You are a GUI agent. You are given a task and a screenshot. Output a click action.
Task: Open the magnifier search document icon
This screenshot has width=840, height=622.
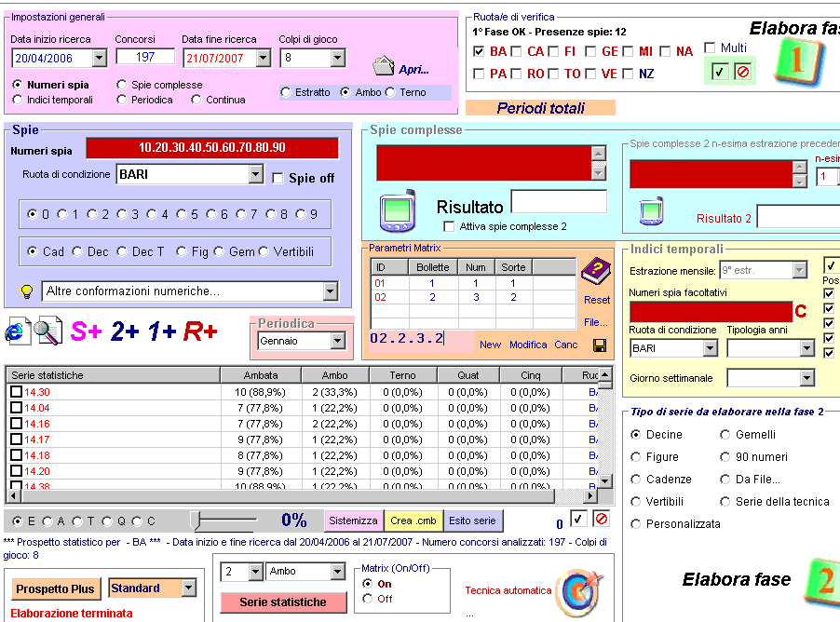tap(48, 331)
